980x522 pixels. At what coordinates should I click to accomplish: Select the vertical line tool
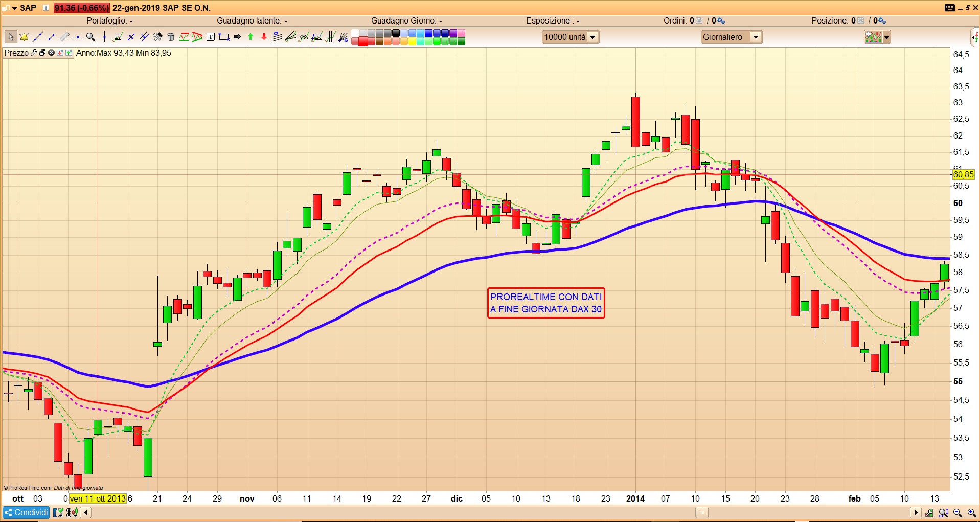pyautogui.click(x=104, y=37)
